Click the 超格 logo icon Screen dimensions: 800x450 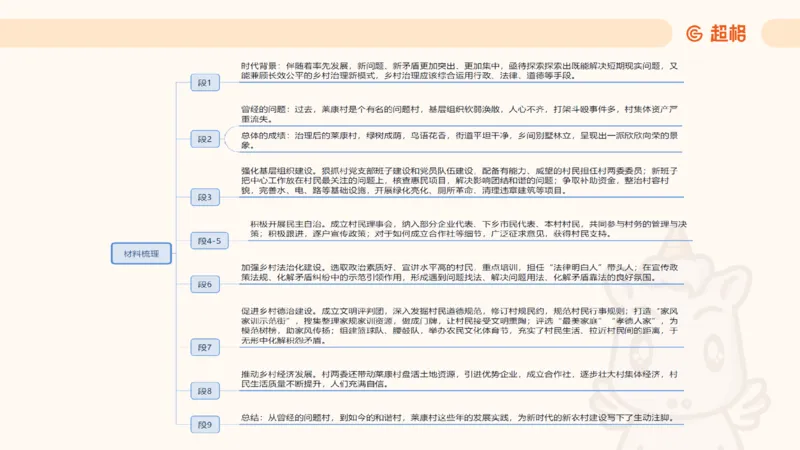[x=694, y=34]
